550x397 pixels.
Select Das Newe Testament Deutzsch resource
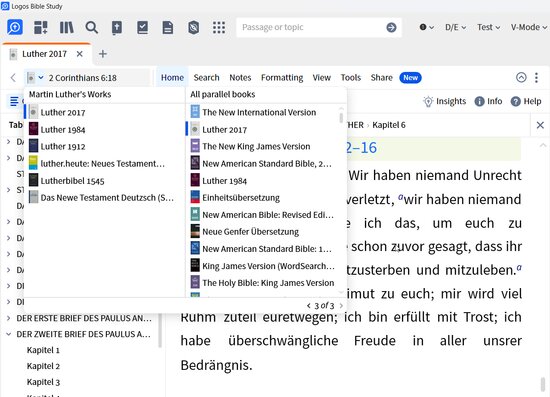pyautogui.click(x=104, y=197)
